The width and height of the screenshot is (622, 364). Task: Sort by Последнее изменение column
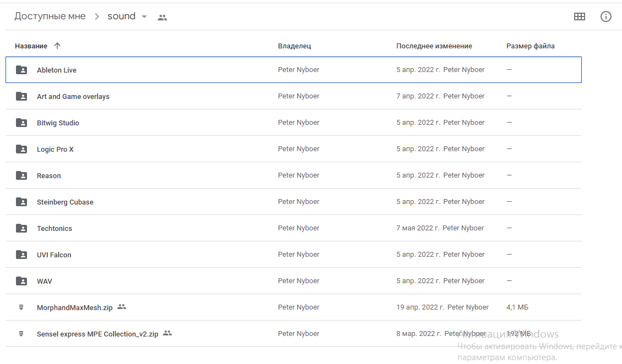pos(434,46)
